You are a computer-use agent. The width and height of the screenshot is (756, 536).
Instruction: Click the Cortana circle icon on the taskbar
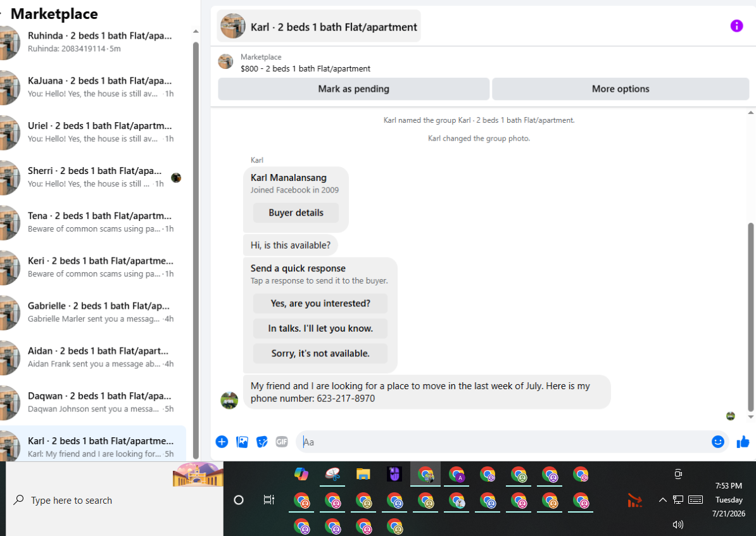(239, 500)
